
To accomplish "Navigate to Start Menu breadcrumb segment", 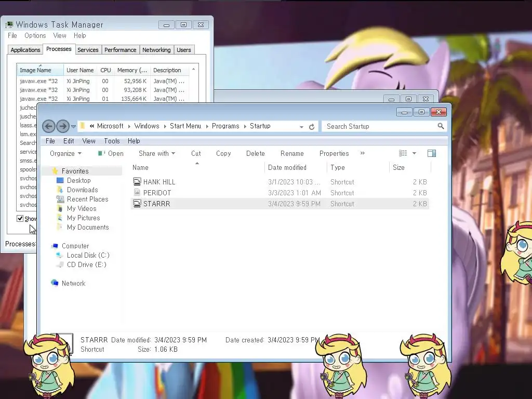I will coord(185,126).
